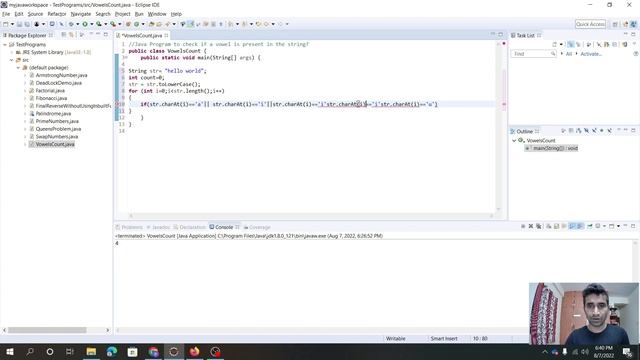
Task: Click the Open Type folder icon
Action: pos(151,24)
